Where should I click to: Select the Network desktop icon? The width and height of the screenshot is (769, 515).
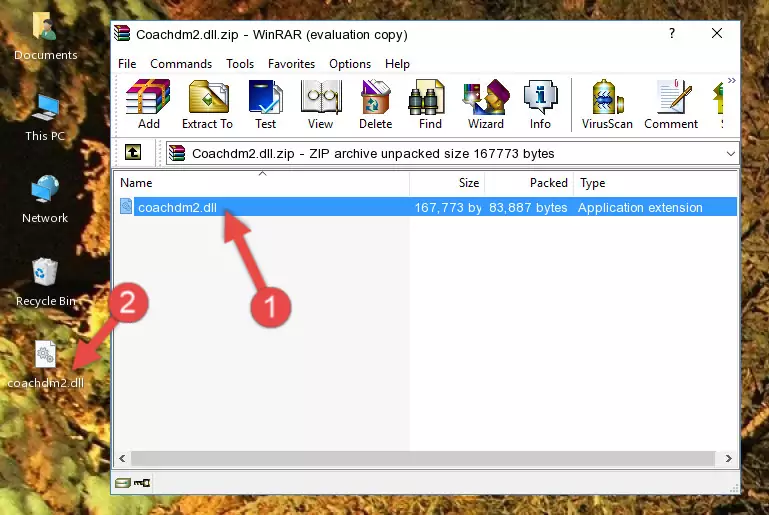pos(45,199)
